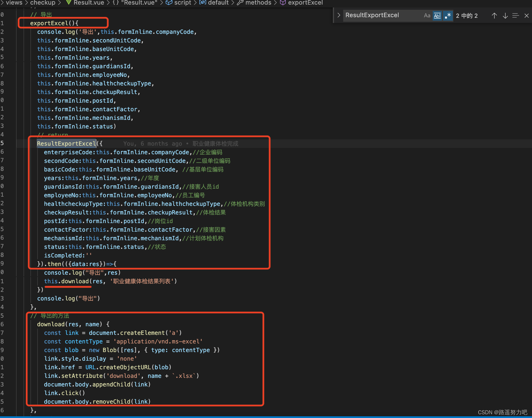Close the find widget
This screenshot has width=532, height=418.
[527, 15]
